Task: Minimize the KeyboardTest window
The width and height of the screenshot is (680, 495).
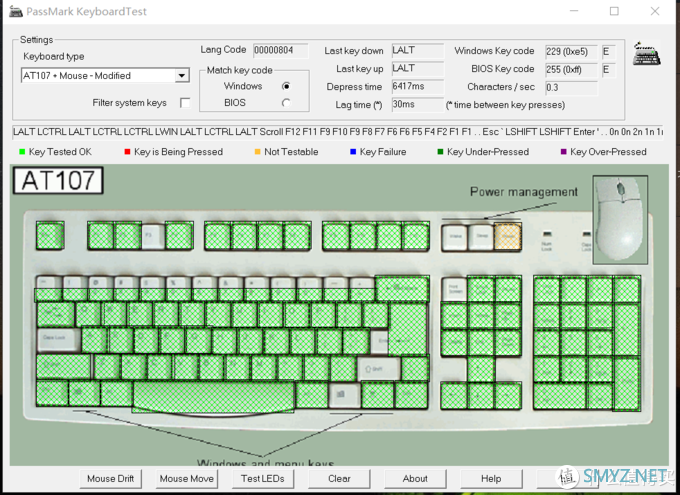Action: click(574, 11)
